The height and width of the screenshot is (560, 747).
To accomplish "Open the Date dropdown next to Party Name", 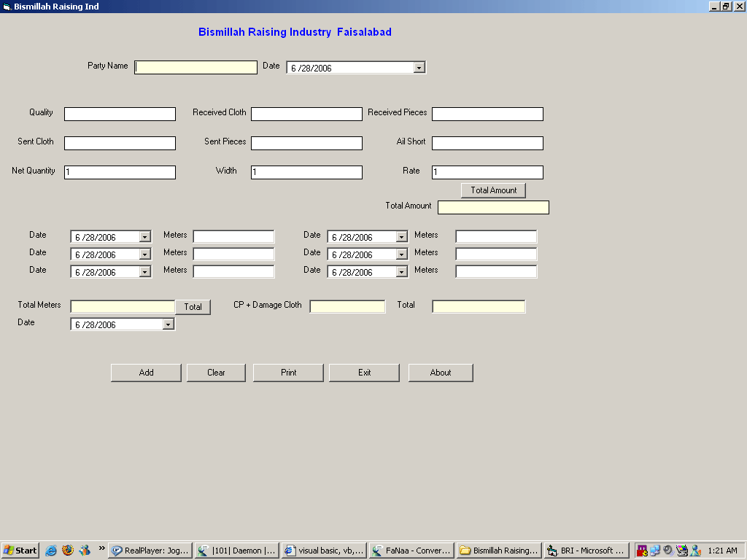I will click(x=419, y=68).
